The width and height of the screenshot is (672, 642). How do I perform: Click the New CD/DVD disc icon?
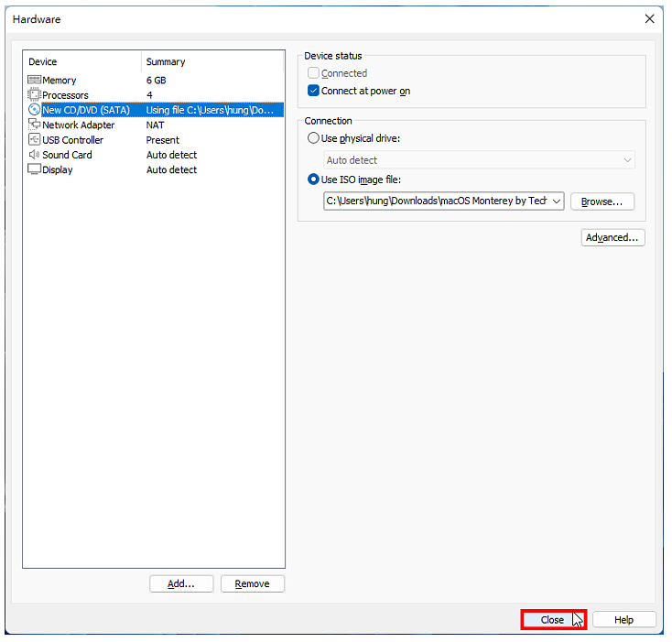click(x=34, y=110)
